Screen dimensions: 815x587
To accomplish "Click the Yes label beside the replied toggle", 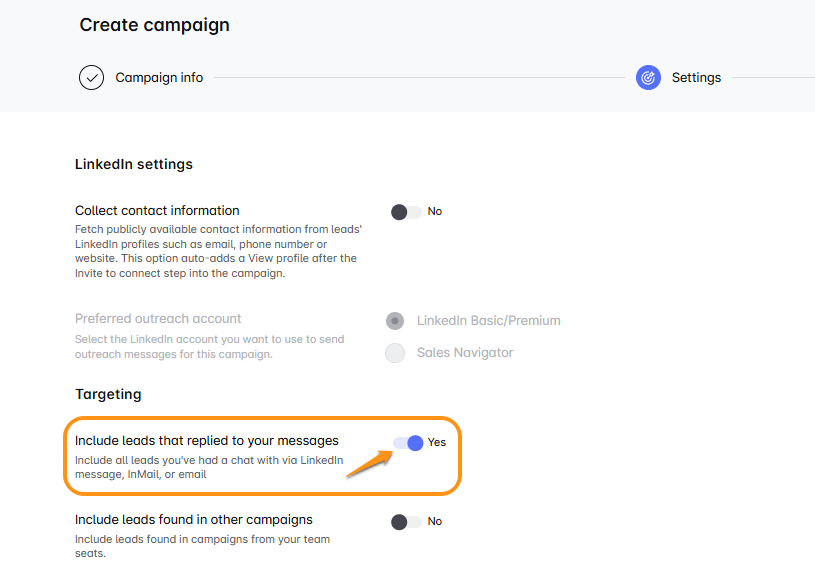I will (x=437, y=442).
